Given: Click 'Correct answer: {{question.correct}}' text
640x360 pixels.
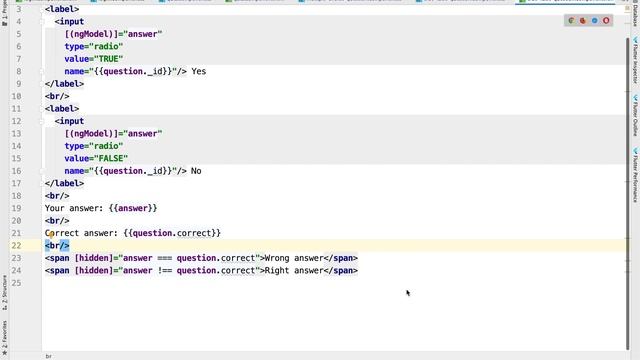Looking at the screenshot, I should [x=133, y=233].
